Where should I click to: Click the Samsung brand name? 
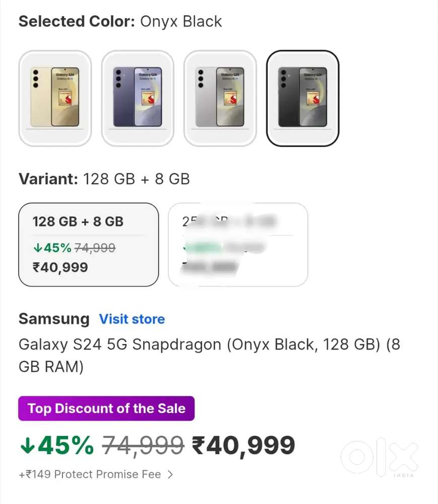(x=53, y=319)
